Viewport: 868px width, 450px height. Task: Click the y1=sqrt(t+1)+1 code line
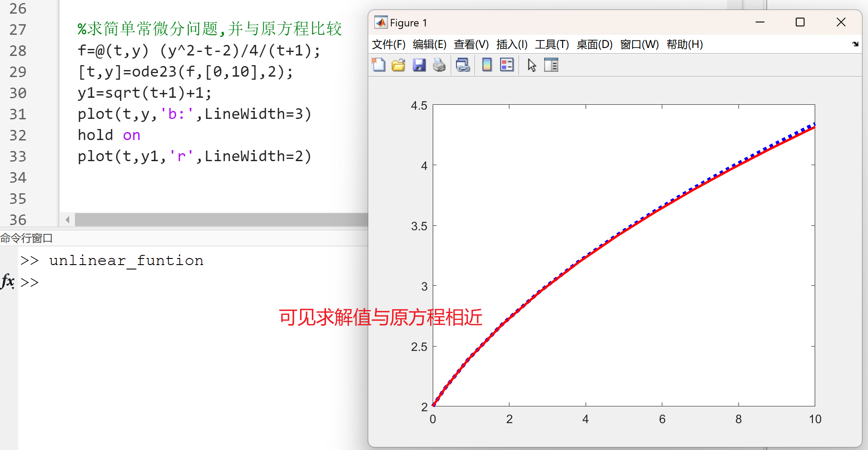click(145, 93)
